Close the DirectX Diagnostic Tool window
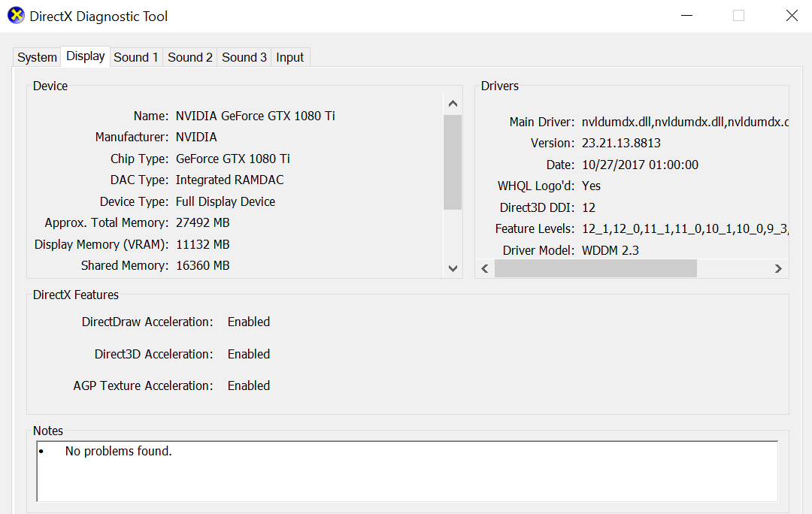Viewport: 812px width, 514px height. [x=792, y=16]
